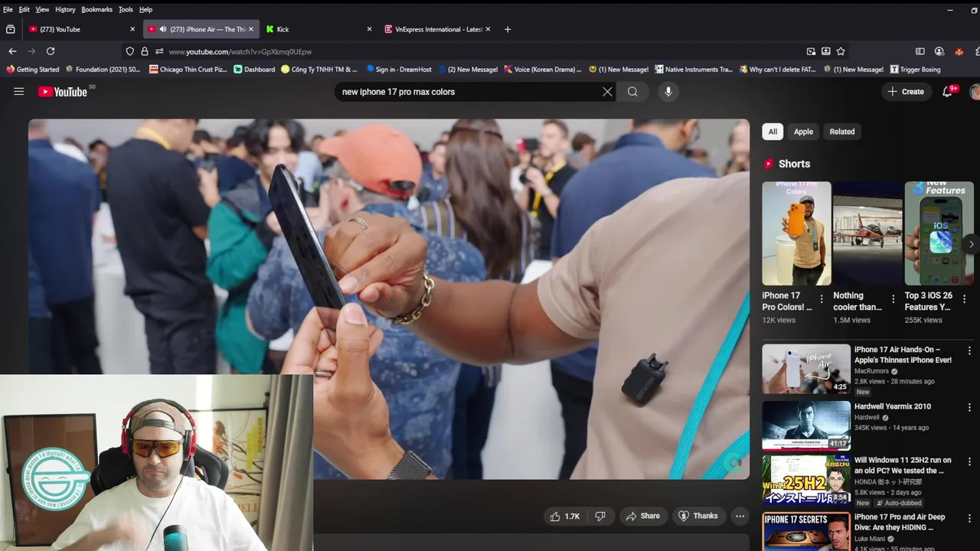980x551 pixels.
Task: Open options for Hardwell Yearmix 2010 video
Action: 969,407
